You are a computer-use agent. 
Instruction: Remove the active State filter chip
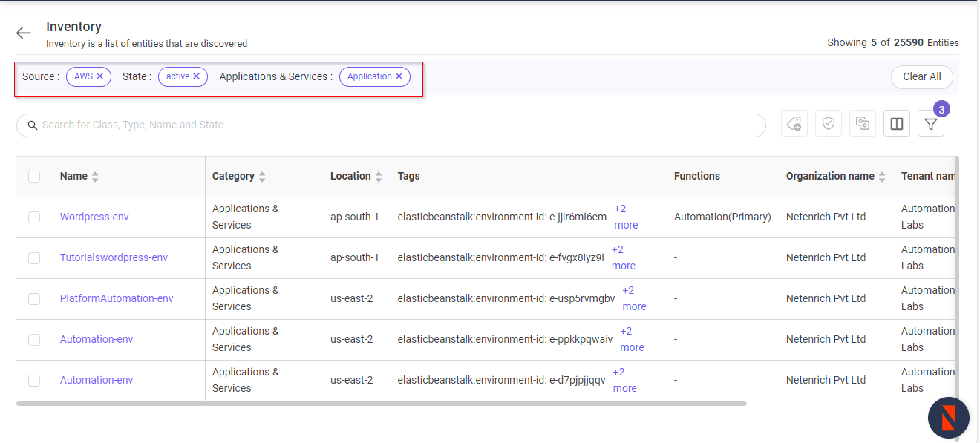[x=200, y=76]
